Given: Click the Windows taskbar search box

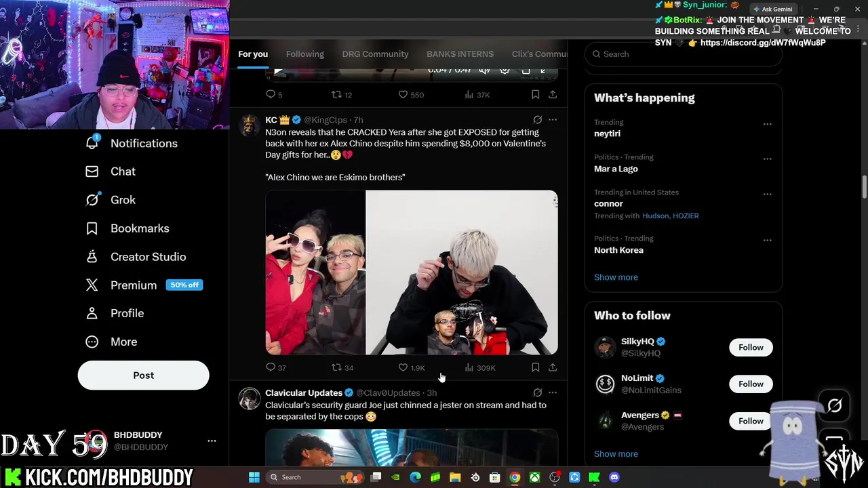Looking at the screenshot, I should pos(315,477).
